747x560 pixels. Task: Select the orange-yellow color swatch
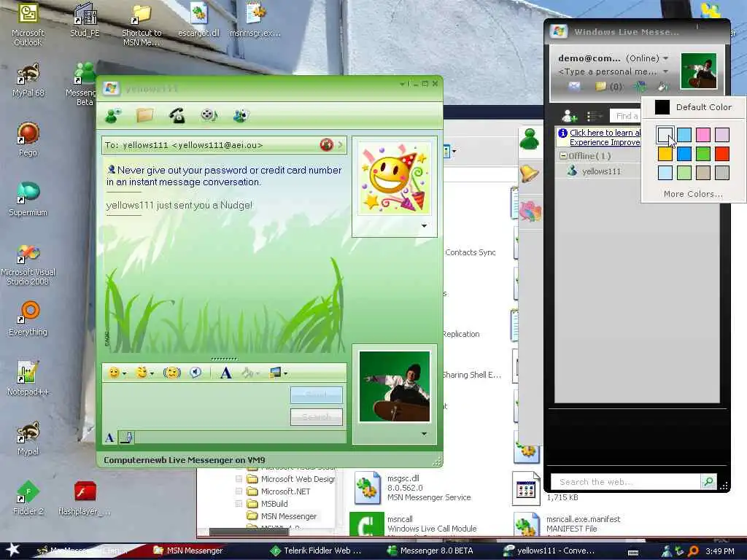(665, 154)
